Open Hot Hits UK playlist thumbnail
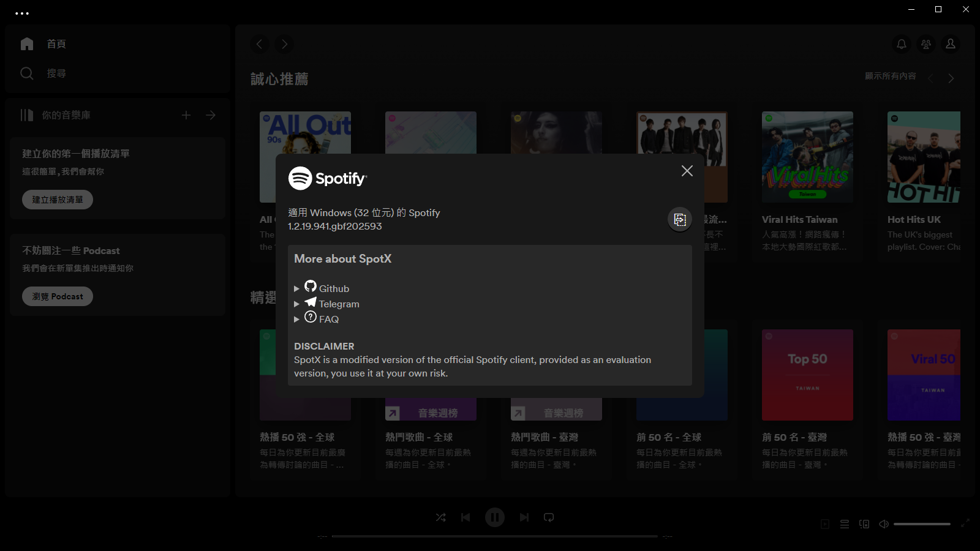 (924, 157)
